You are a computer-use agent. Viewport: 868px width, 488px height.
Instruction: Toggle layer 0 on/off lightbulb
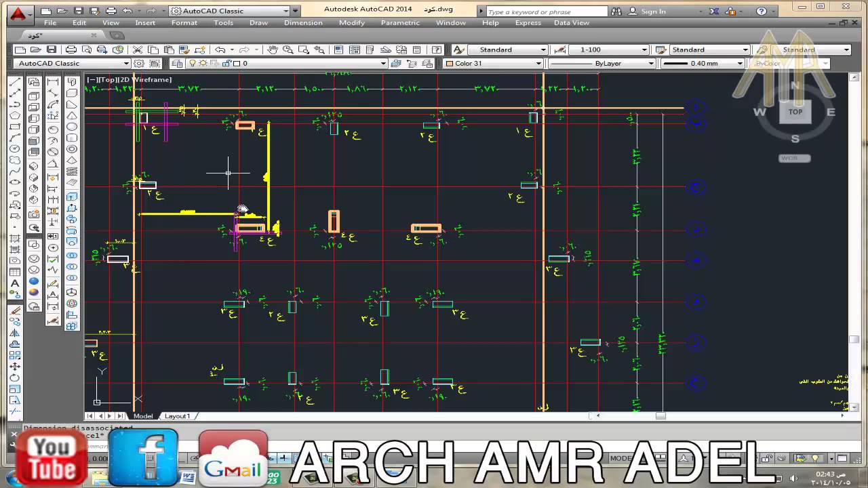[193, 63]
